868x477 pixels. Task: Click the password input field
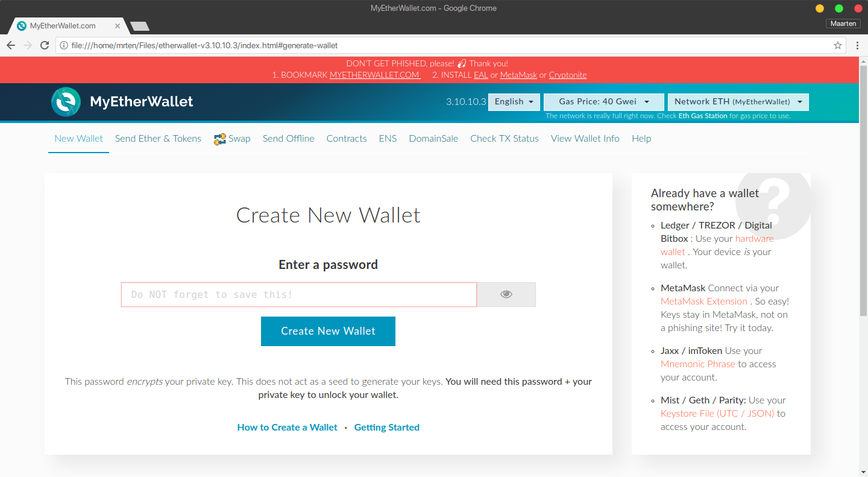point(298,294)
